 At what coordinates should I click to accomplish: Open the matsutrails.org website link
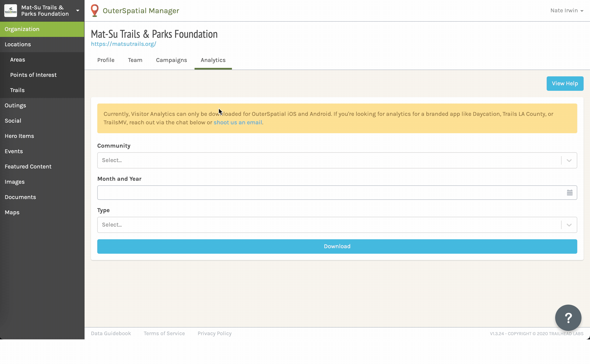point(123,44)
